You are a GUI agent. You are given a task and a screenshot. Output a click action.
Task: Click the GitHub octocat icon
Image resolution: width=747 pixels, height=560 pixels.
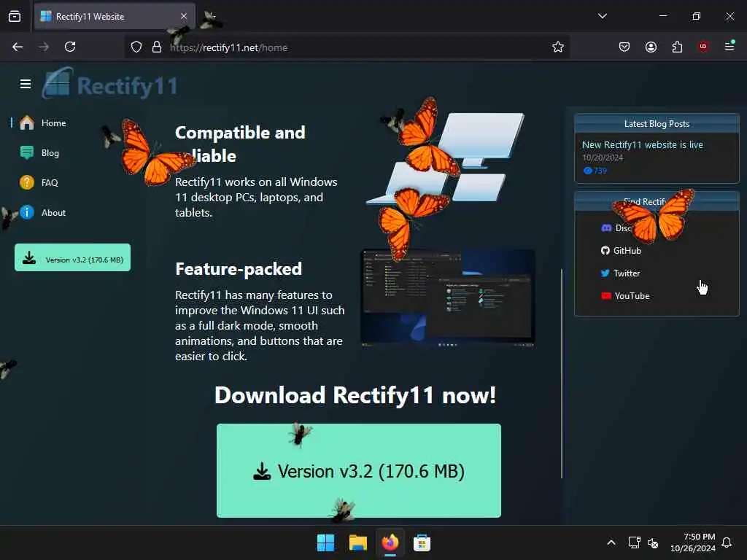point(605,251)
